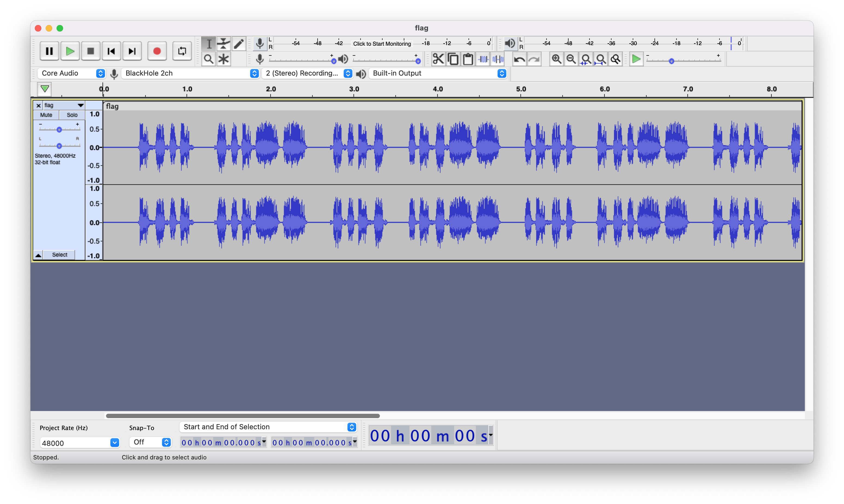Open the BlackHole 2ch recording device dropdown

point(190,73)
